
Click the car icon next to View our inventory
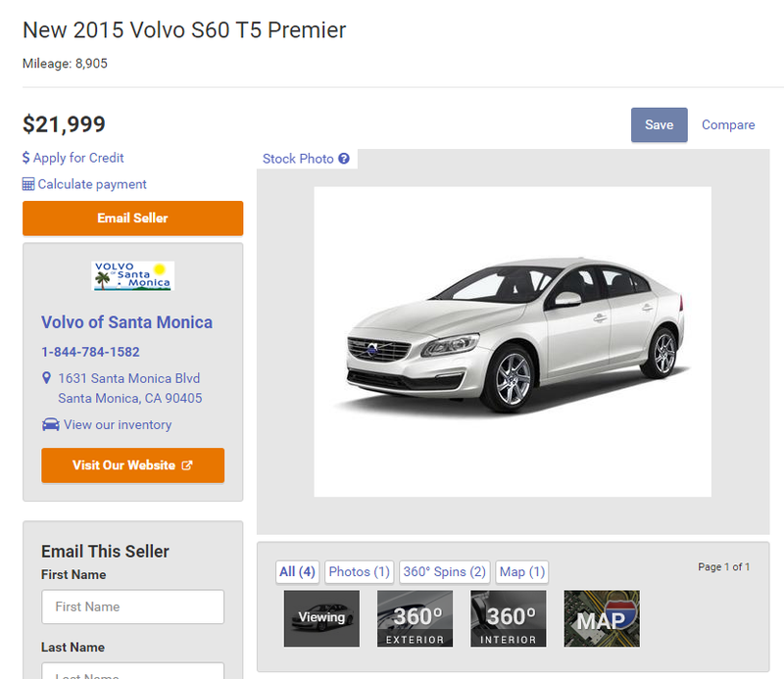click(50, 425)
